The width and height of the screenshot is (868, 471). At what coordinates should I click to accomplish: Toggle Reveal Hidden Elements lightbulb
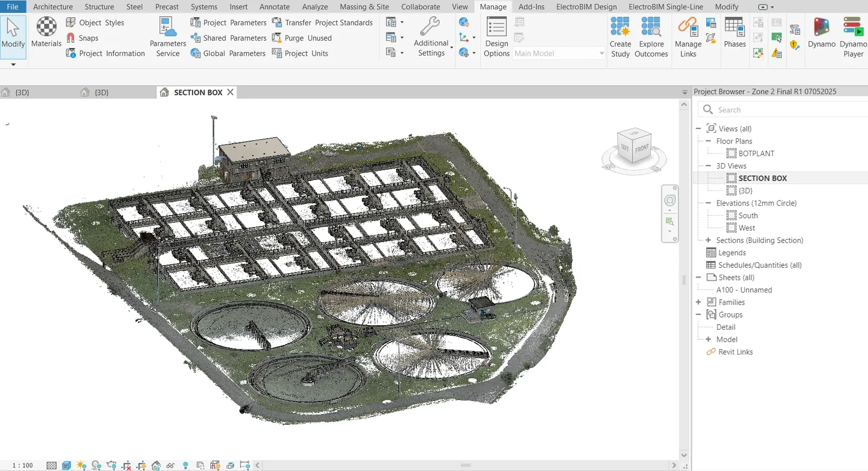[x=186, y=466]
